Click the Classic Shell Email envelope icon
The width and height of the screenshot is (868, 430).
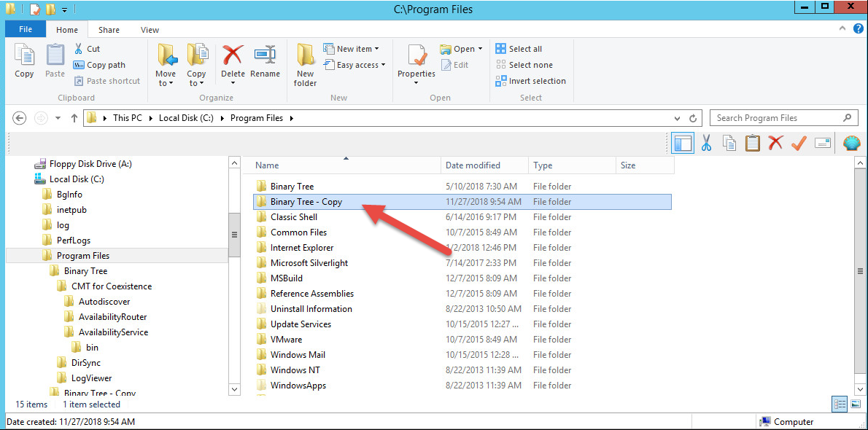click(823, 144)
